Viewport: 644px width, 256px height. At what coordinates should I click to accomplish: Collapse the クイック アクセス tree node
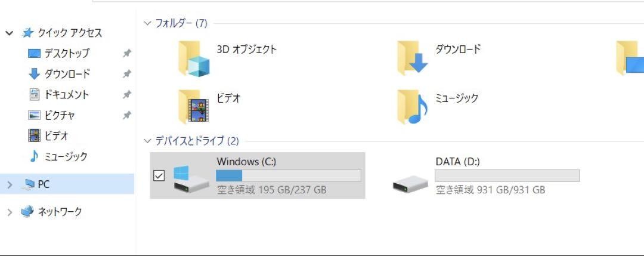[x=10, y=33]
